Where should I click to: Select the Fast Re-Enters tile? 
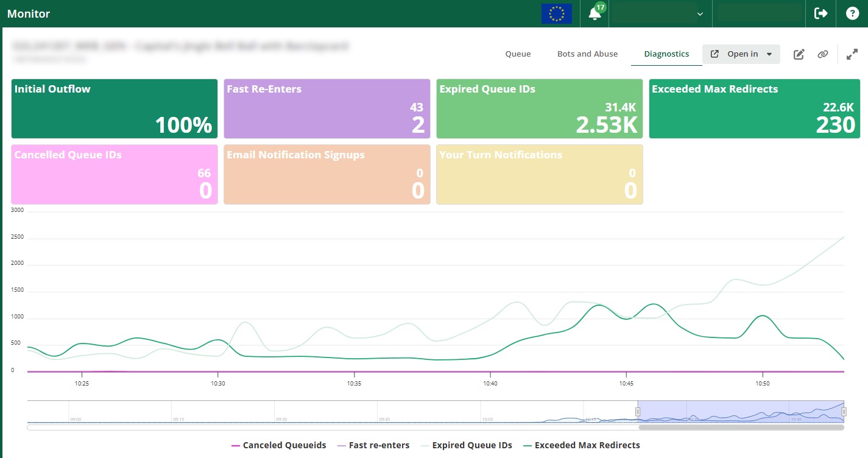pyautogui.click(x=327, y=108)
